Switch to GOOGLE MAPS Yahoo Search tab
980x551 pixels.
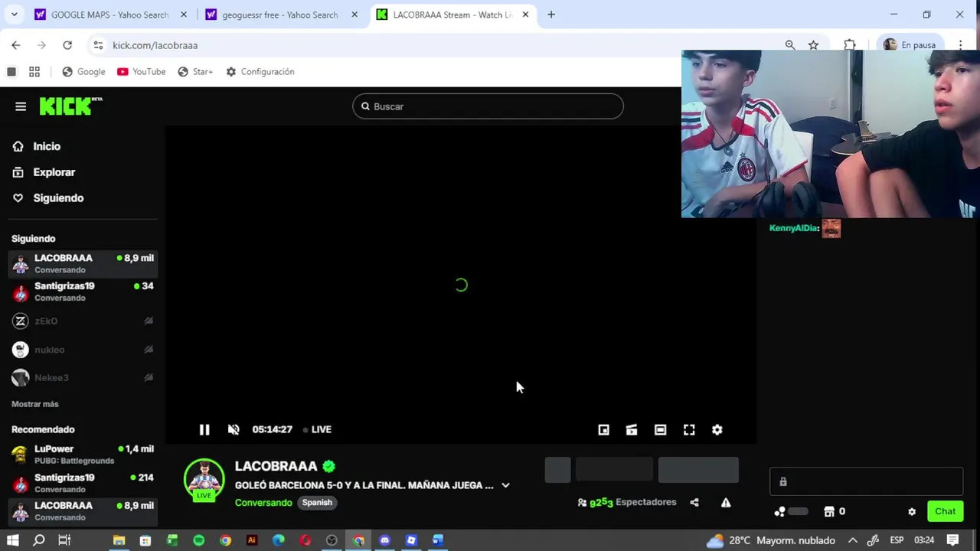click(x=110, y=15)
